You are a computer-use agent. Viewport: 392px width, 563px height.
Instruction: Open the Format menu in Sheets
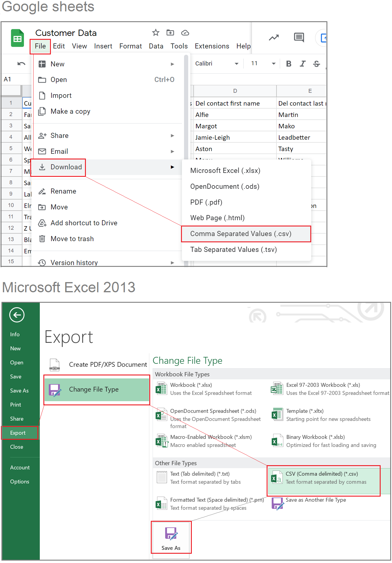(x=130, y=46)
